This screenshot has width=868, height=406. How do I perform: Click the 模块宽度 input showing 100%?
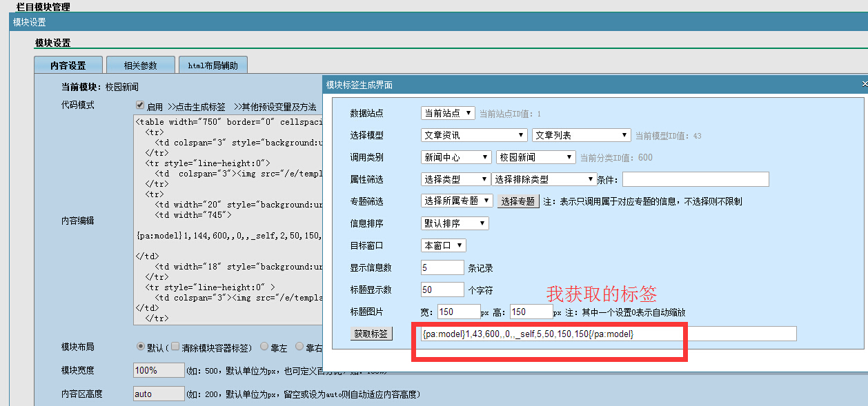pyautogui.click(x=158, y=370)
